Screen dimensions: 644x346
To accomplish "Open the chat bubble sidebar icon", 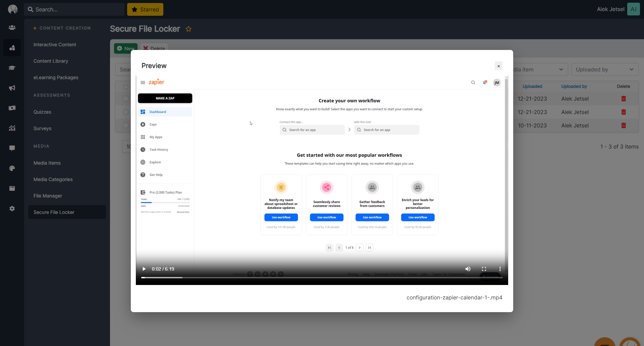I will 12,148.
